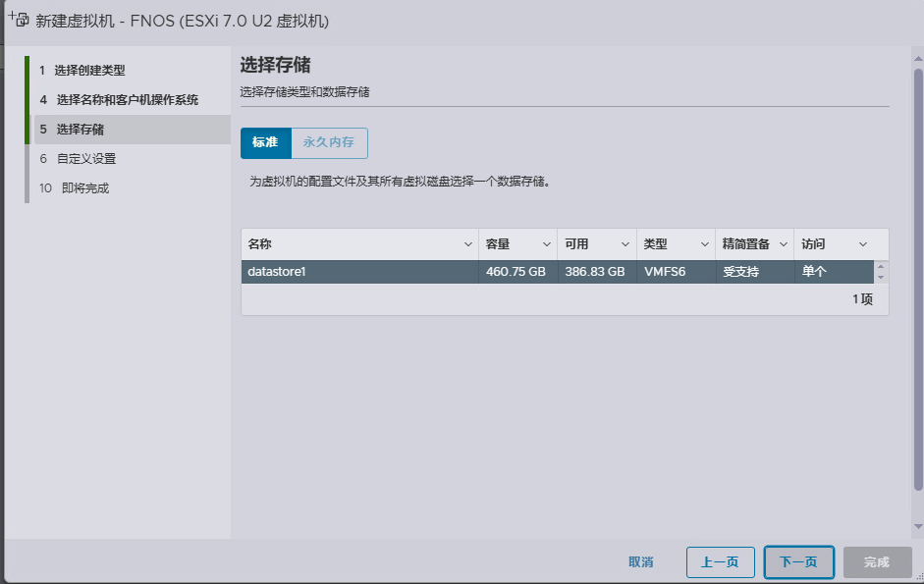The height and width of the screenshot is (584, 924).
Task: Click the table scroll up arrow
Action: click(x=881, y=266)
